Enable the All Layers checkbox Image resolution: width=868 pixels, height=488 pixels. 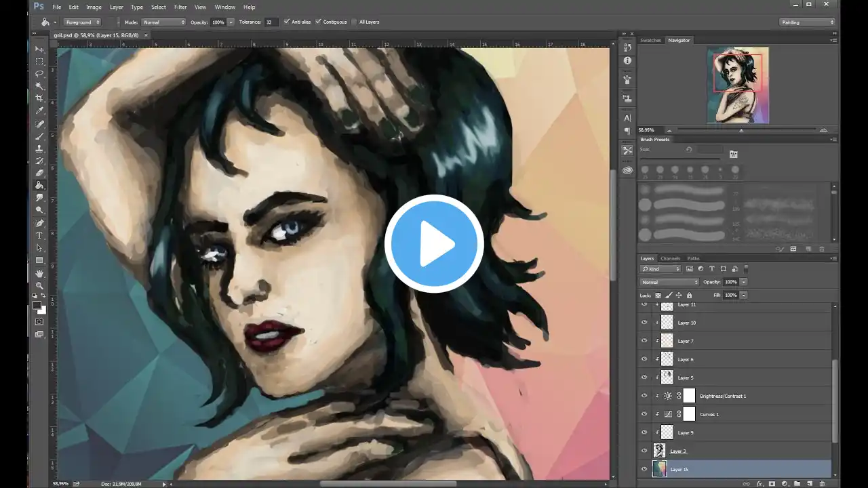354,22
